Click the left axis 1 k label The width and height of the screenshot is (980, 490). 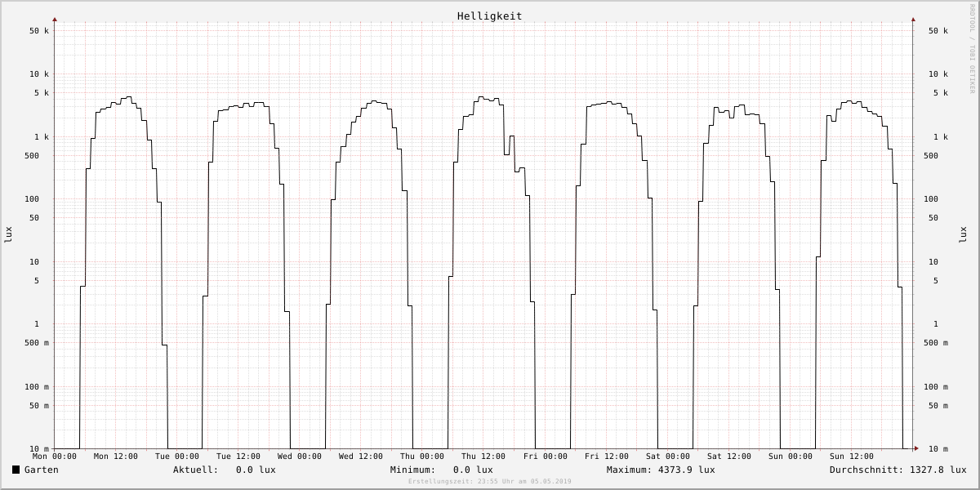[42, 137]
